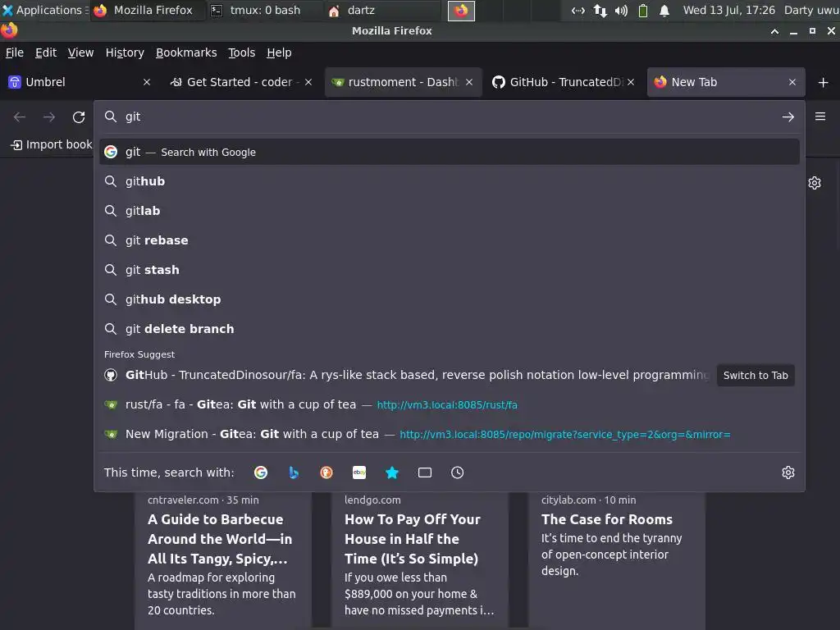Close the rustmoment - Dashboard tab
Image resolution: width=840 pixels, height=630 pixels.
(x=469, y=82)
